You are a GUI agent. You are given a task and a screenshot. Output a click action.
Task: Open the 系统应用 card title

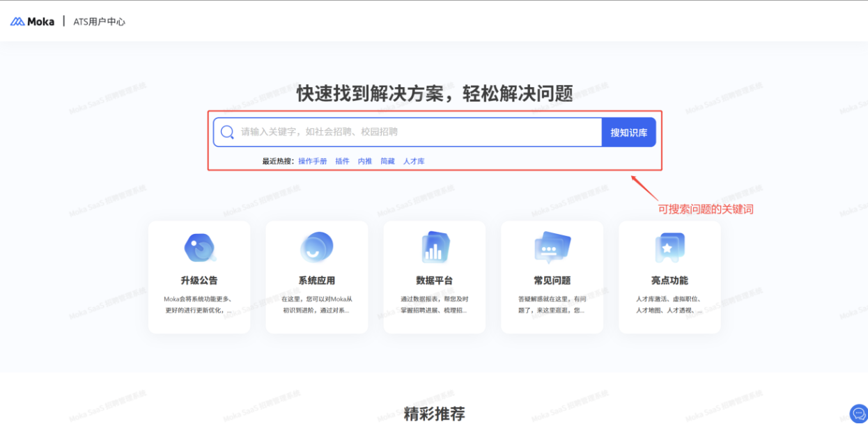coord(316,281)
